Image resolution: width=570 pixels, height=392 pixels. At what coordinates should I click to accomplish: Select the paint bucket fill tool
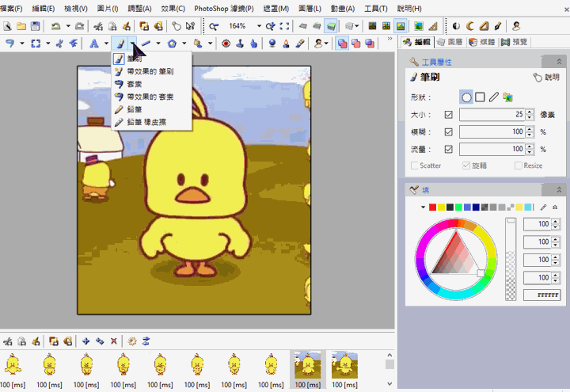[x=198, y=44]
